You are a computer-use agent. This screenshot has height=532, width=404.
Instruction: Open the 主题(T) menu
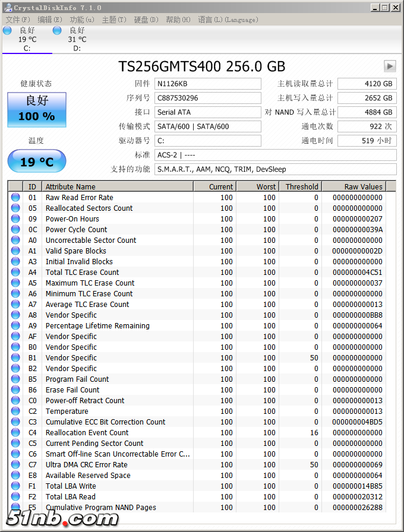click(114, 20)
